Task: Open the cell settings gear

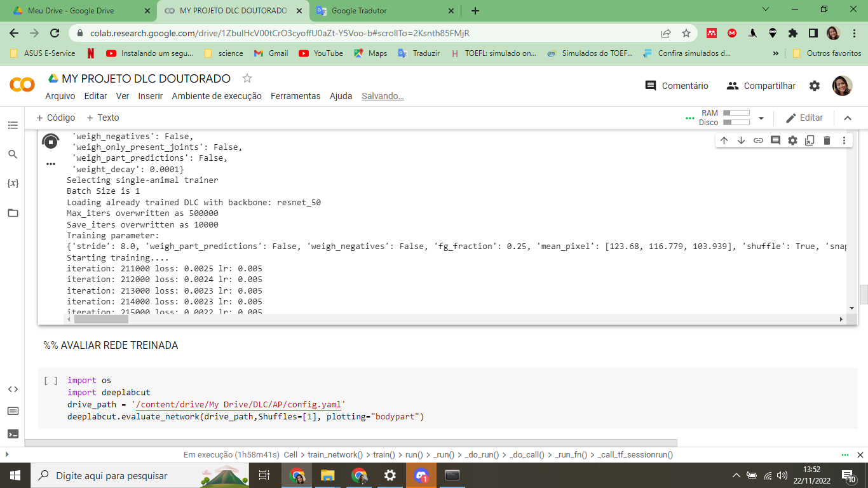Action: tap(792, 140)
